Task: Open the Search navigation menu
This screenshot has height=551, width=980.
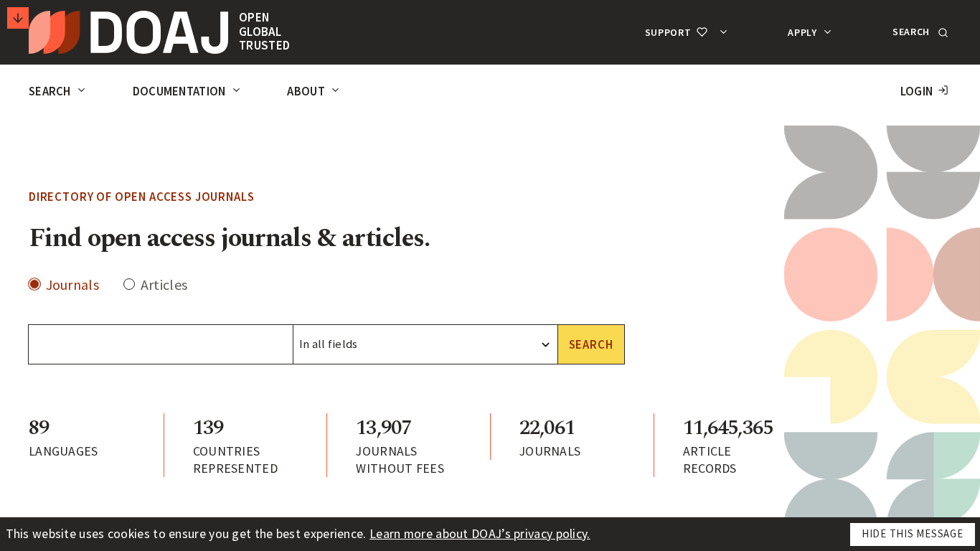Action: tap(57, 91)
